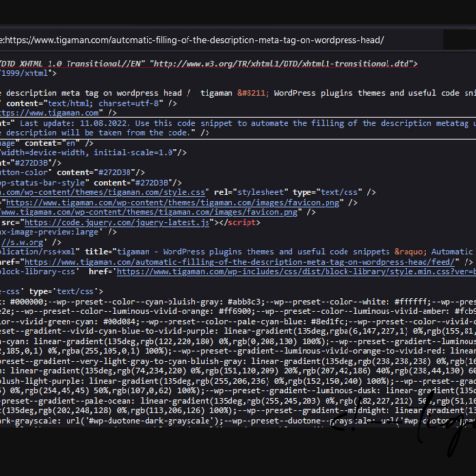The image size is (476, 476).
Task: Open the style.css stylesheet link
Action: pos(102,192)
